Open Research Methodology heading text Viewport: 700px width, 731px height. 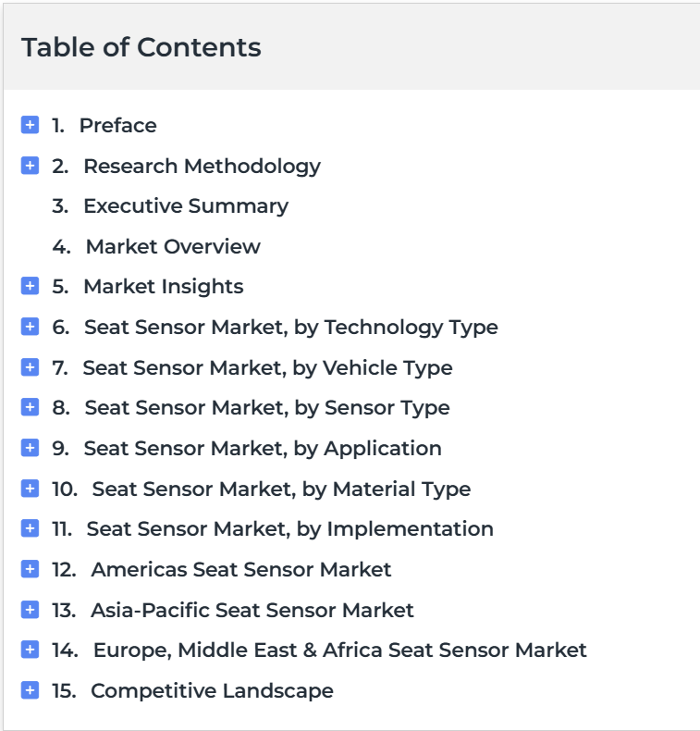(203, 167)
